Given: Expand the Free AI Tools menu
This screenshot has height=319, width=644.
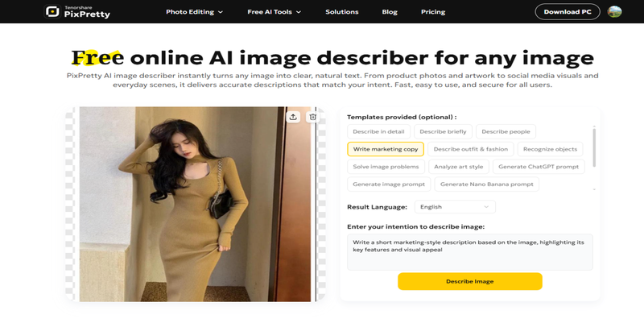Looking at the screenshot, I should 274,12.
